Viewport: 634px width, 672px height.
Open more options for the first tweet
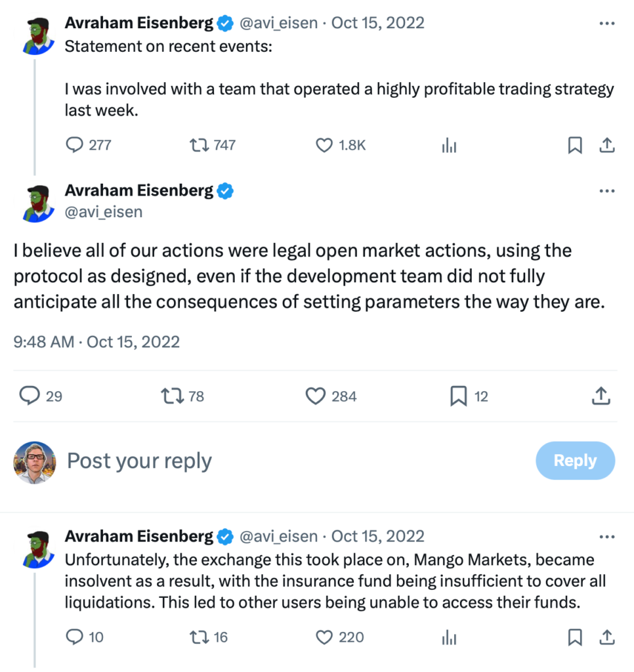[607, 23]
